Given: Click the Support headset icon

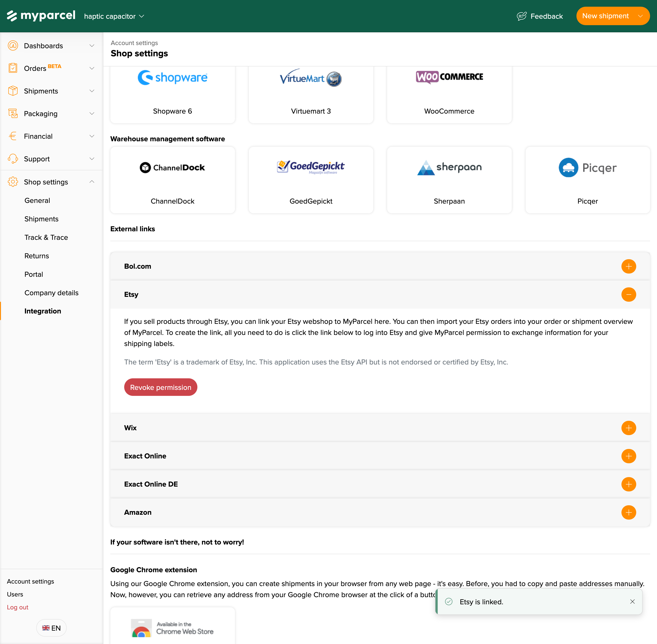Looking at the screenshot, I should (x=13, y=159).
